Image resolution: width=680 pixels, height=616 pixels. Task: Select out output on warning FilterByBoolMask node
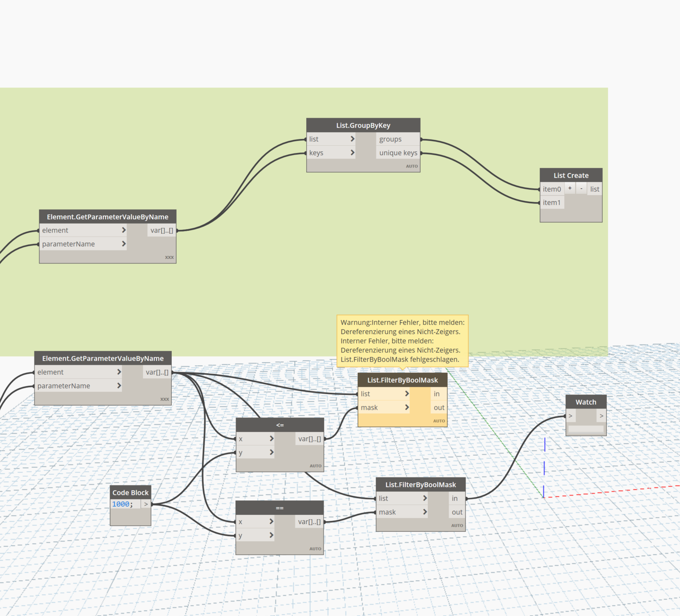(x=438, y=408)
